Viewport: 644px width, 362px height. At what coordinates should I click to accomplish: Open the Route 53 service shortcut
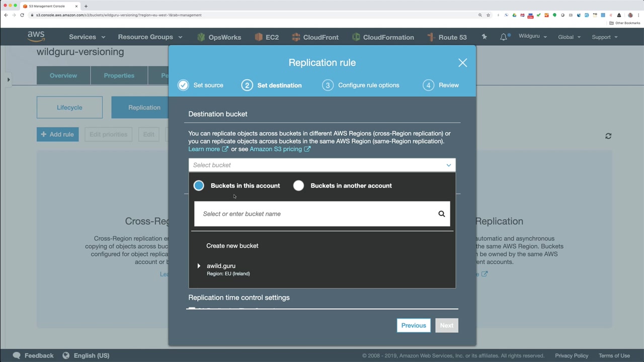(x=447, y=37)
